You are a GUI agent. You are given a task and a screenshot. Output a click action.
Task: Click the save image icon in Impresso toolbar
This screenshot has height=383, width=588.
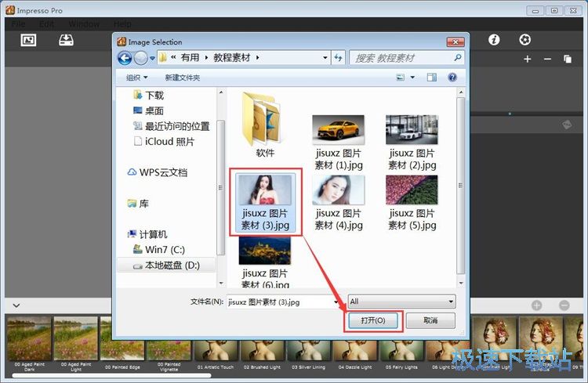pos(66,40)
